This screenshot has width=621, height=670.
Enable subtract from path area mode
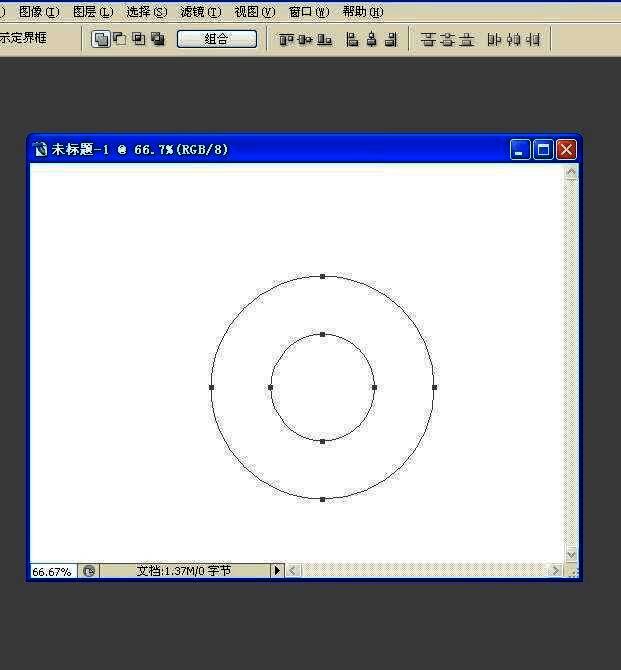click(119, 39)
